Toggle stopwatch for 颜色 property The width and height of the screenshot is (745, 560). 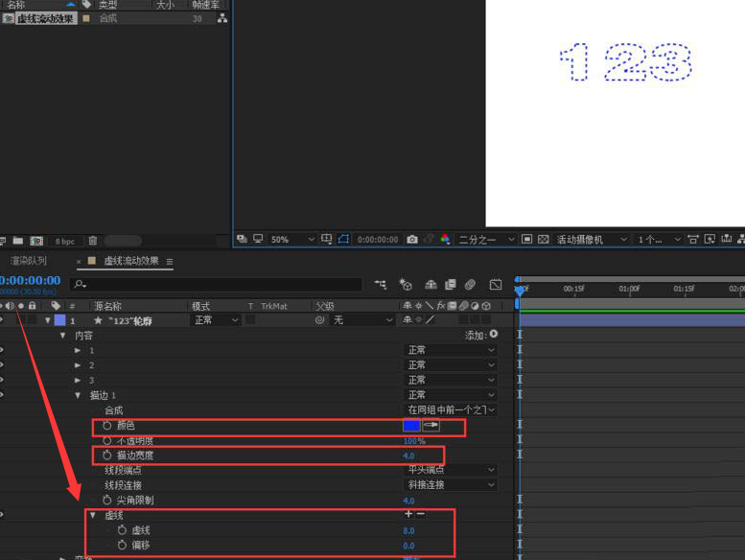pos(107,426)
